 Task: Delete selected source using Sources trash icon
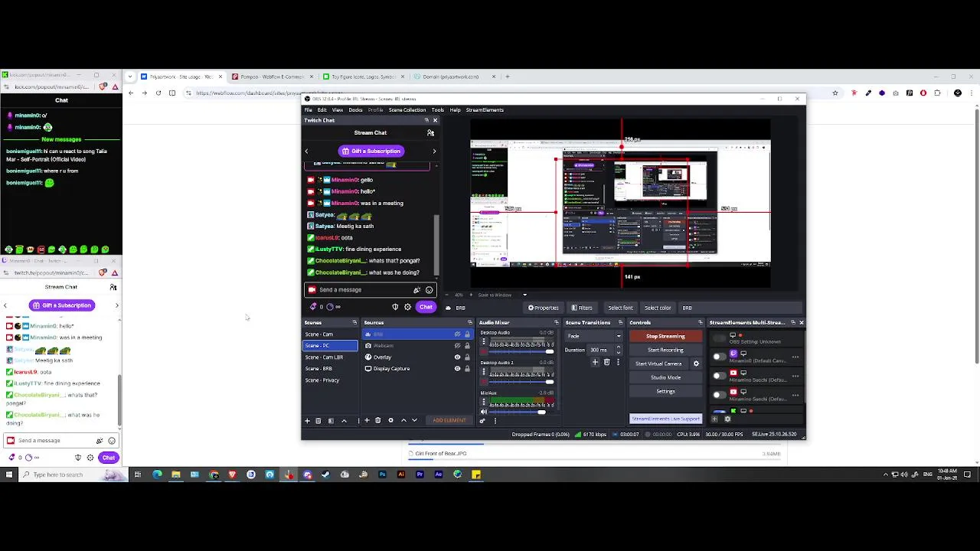click(377, 420)
